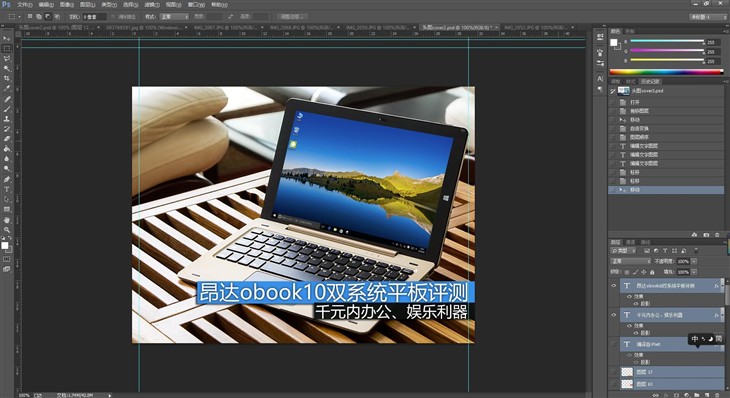The height and width of the screenshot is (398, 730).
Task: Pick a color from the spectrum ramp
Action: coord(666,72)
